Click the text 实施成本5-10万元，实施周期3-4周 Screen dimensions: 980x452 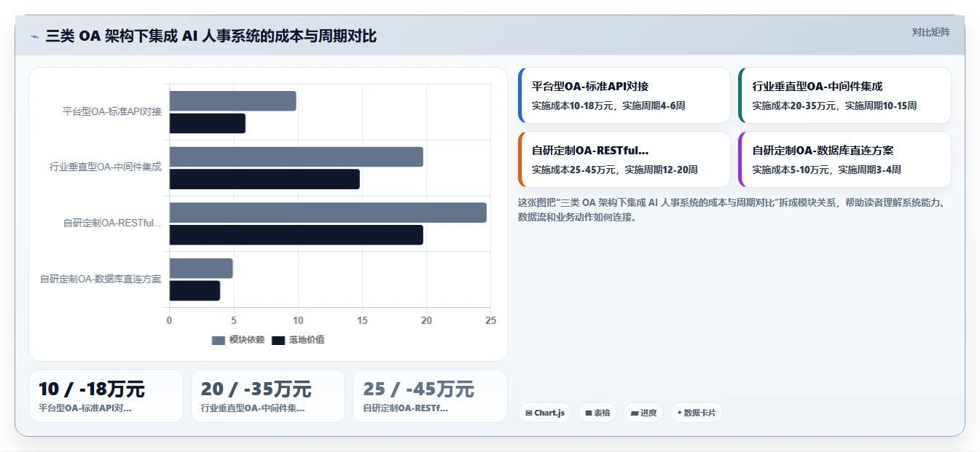click(x=826, y=170)
